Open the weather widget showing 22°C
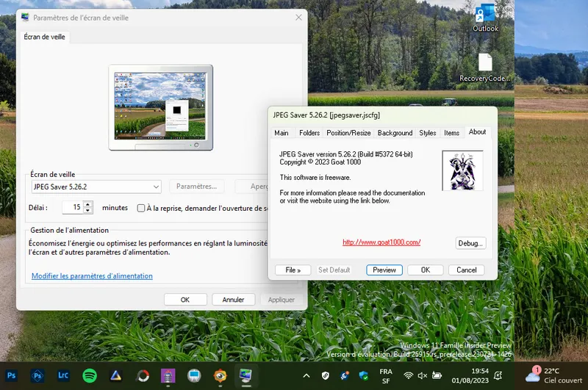The image size is (588, 390). [553, 375]
